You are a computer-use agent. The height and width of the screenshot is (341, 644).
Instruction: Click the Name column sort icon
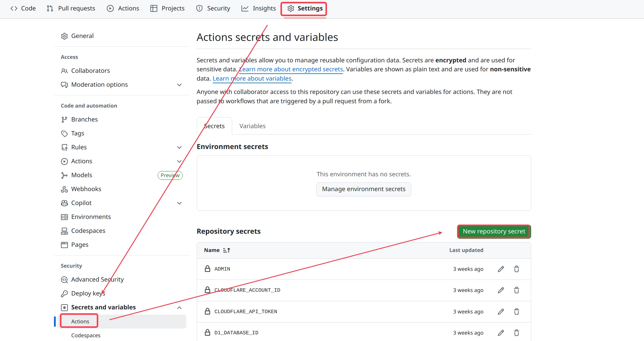click(226, 250)
